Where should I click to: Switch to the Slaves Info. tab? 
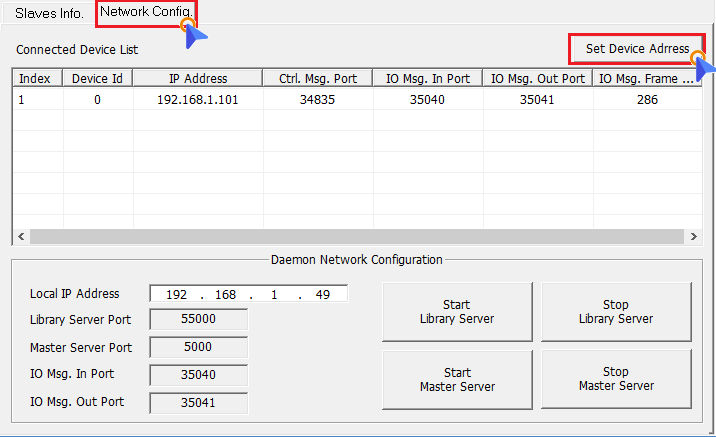coord(49,14)
